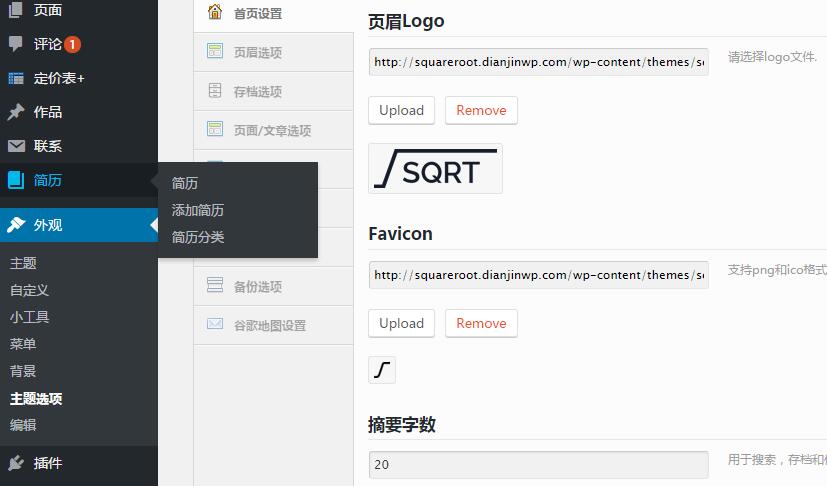Click the SQRT logo preview image
Screen dimensions: 827x486
(435, 168)
